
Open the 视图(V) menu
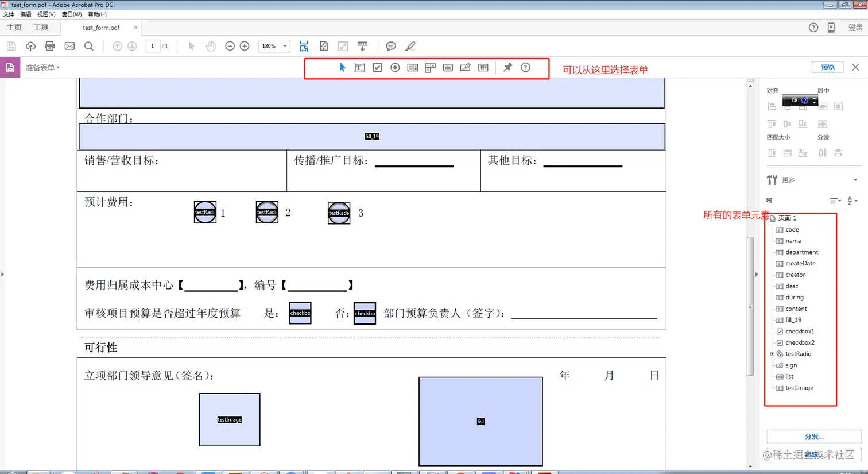(46, 14)
